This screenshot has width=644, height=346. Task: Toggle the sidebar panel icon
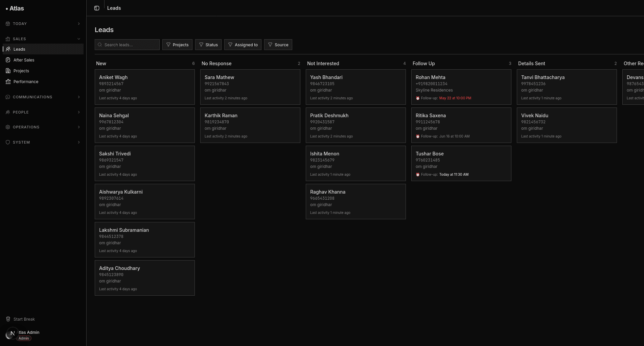[x=97, y=8]
